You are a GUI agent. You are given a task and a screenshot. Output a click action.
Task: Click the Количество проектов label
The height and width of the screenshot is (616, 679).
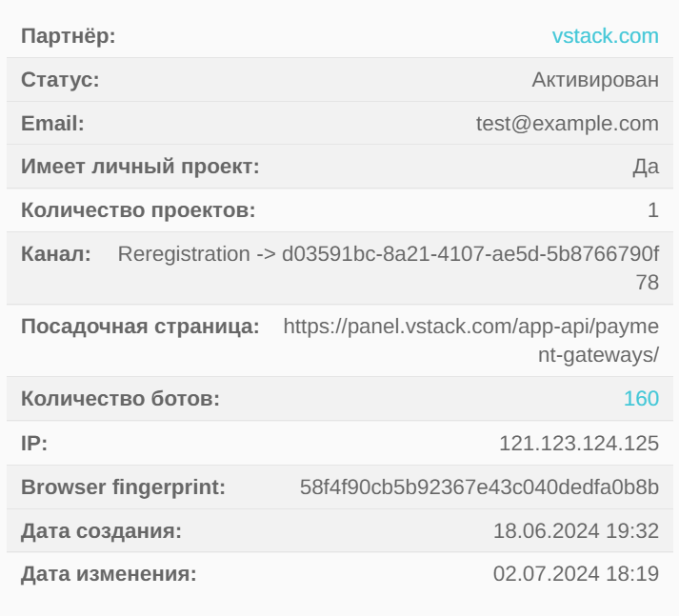pos(138,210)
